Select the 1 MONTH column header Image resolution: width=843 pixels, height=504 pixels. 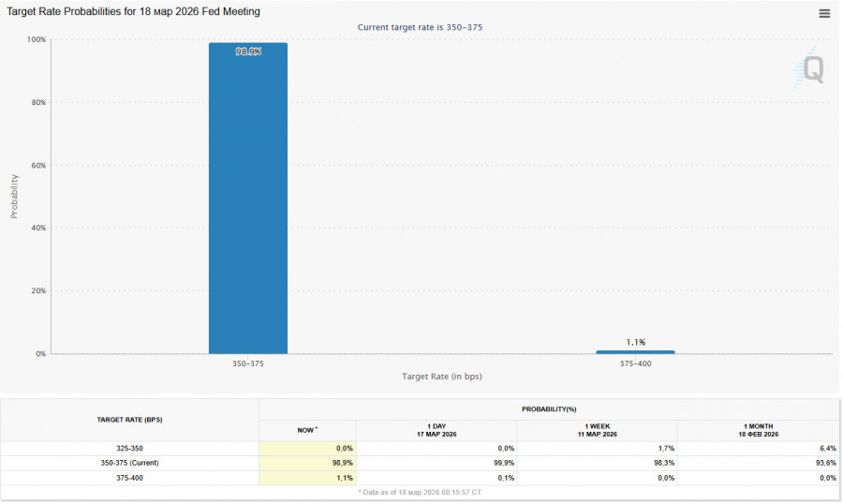(758, 430)
